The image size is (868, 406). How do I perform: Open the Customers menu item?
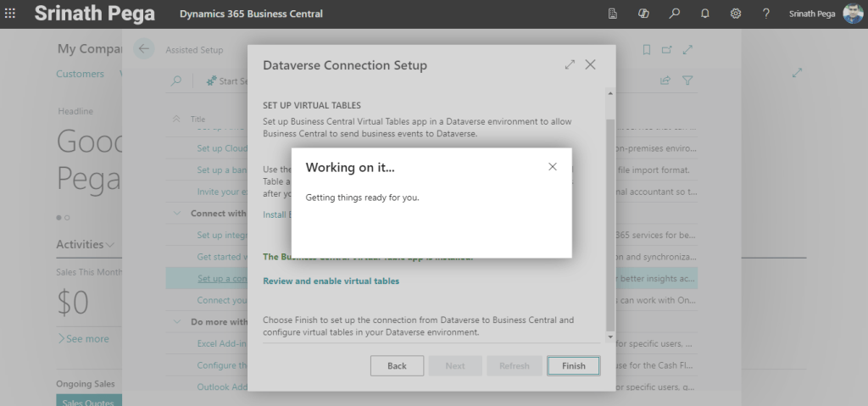pos(80,74)
